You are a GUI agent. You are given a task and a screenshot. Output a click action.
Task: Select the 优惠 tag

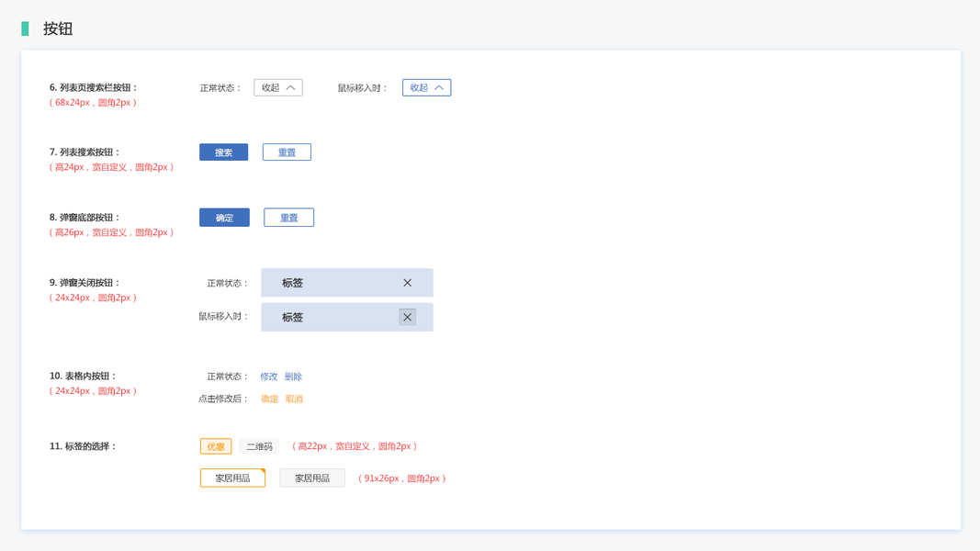[216, 446]
